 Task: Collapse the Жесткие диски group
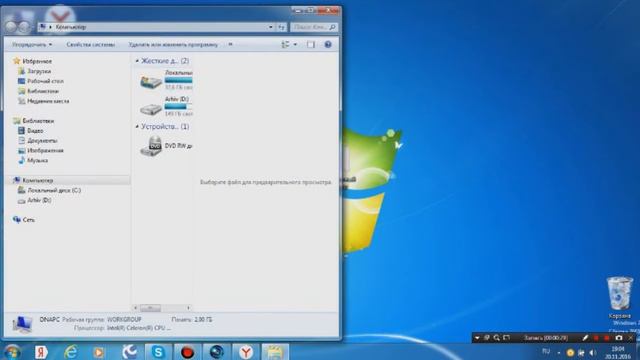(x=137, y=60)
